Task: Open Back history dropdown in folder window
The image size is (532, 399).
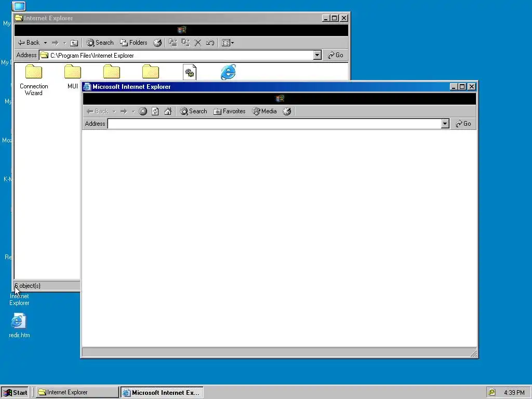Action: pos(46,43)
